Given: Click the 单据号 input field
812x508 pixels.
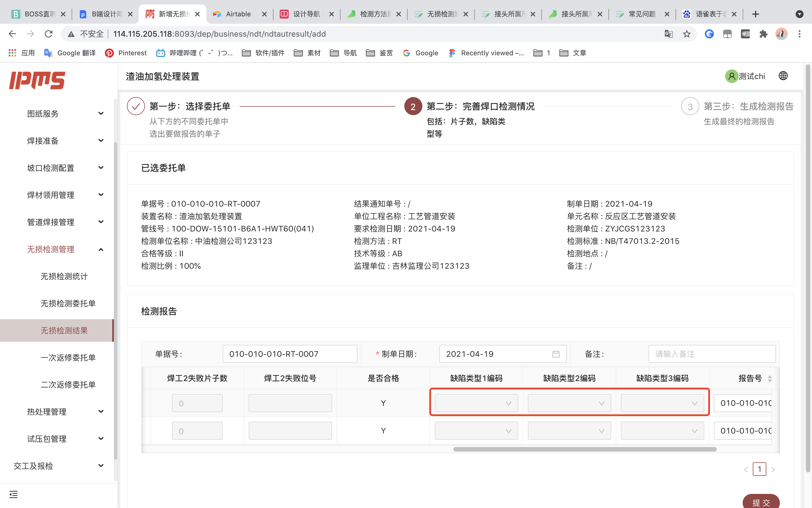Looking at the screenshot, I should pos(290,354).
